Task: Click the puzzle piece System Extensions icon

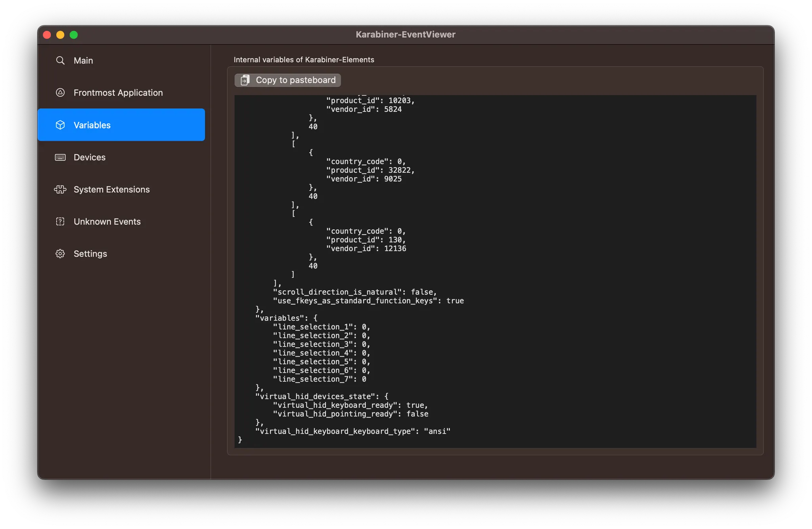Action: [x=60, y=189]
